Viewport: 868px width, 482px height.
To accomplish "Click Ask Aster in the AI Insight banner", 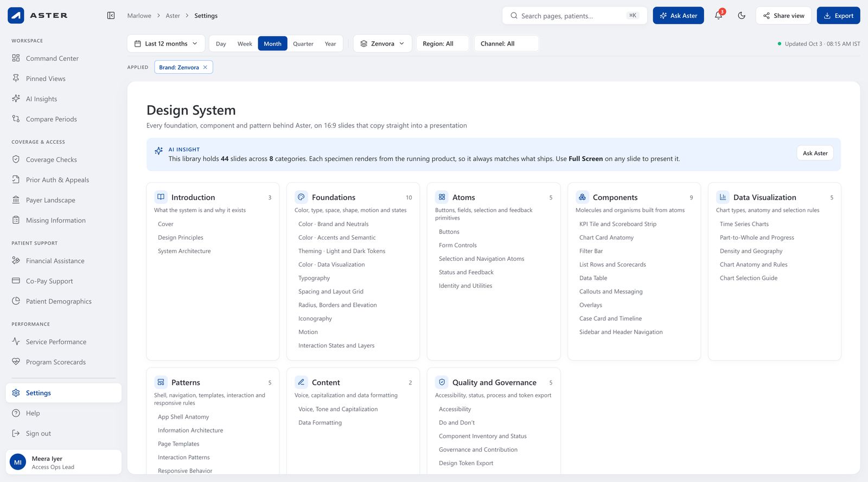I will click(815, 153).
